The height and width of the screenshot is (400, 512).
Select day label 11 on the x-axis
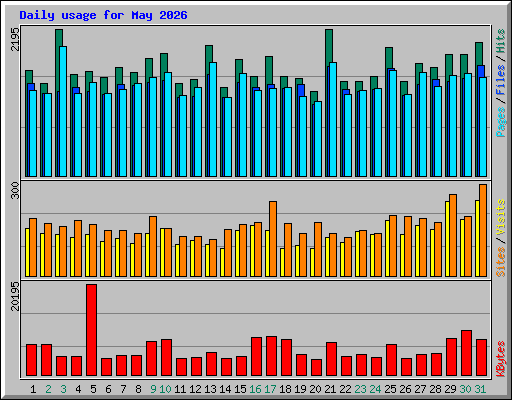tap(180, 389)
